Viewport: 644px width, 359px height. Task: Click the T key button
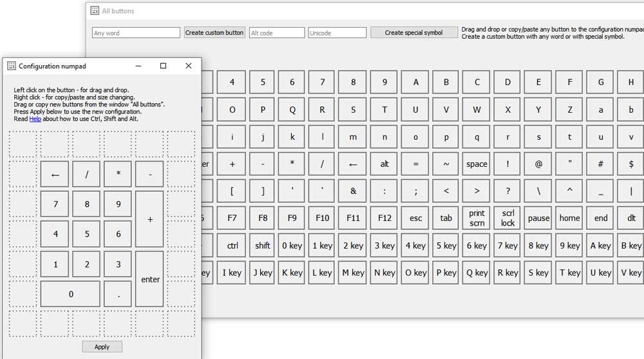(569, 273)
